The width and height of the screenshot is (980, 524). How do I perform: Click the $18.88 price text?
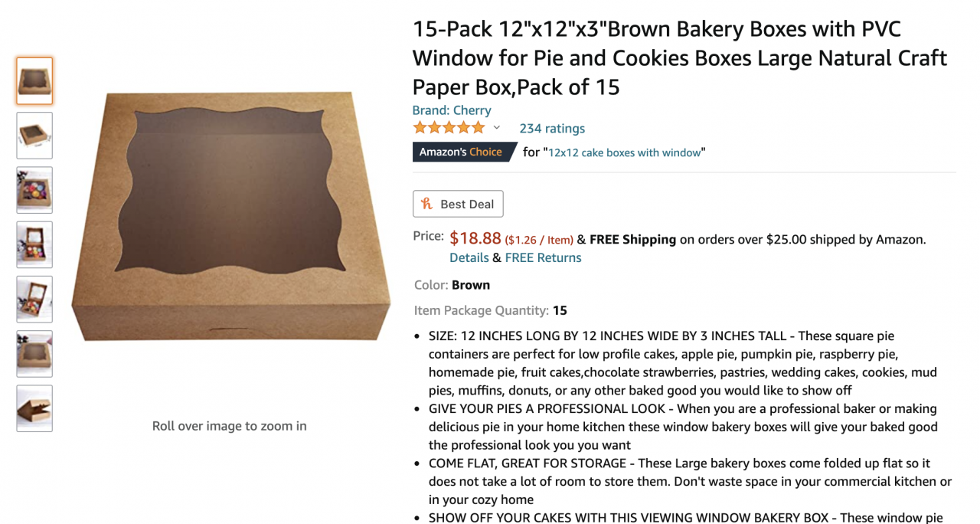pos(475,238)
